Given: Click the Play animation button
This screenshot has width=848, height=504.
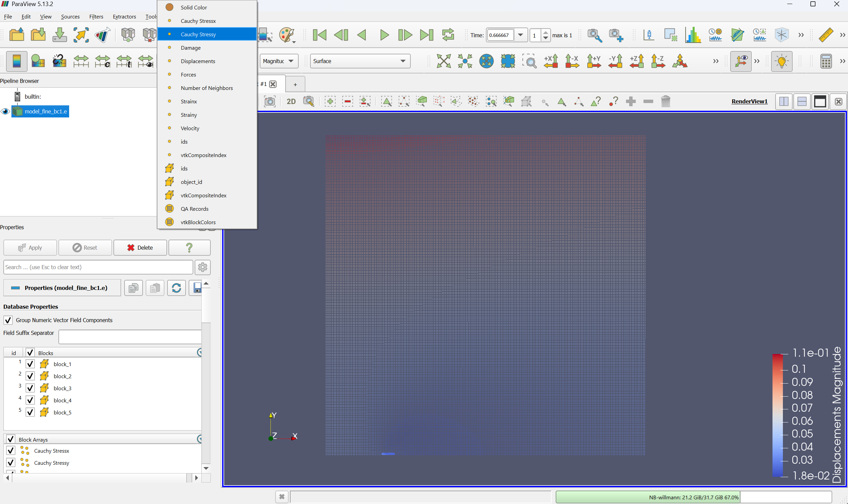Looking at the screenshot, I should pyautogui.click(x=384, y=35).
